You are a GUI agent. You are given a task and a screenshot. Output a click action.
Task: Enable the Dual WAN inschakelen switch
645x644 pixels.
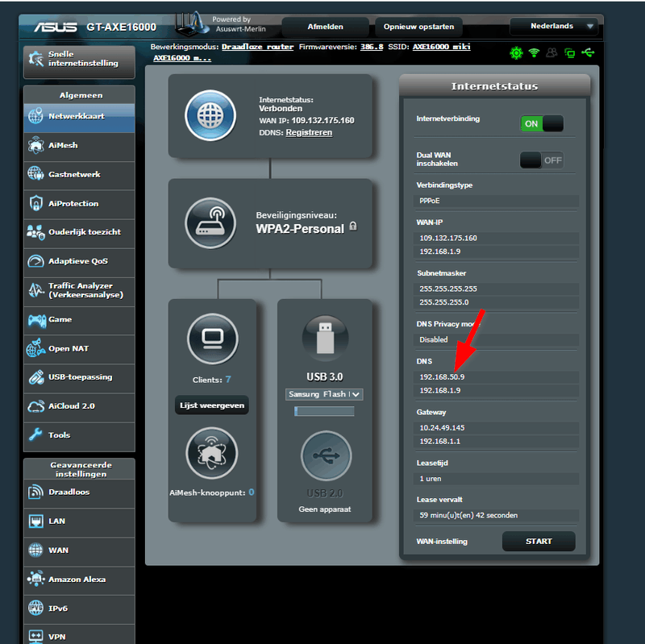[542, 160]
